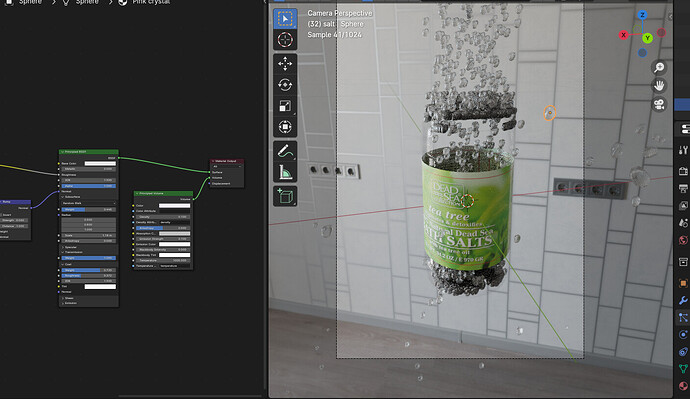The width and height of the screenshot is (690, 399).
Task: Toggle Invert checkbox on Bump node
Action: pos(1,215)
